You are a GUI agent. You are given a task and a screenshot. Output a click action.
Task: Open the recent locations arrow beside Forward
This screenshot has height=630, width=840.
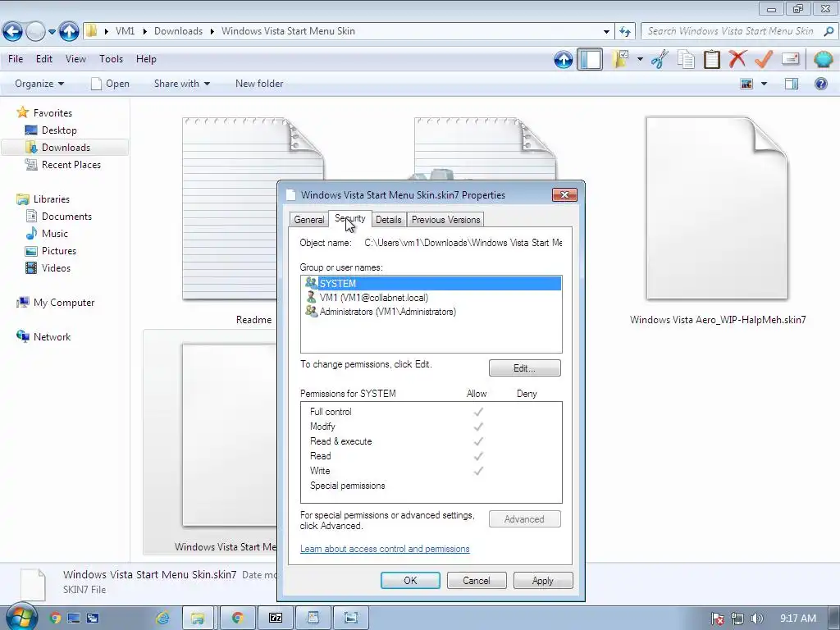[52, 32]
